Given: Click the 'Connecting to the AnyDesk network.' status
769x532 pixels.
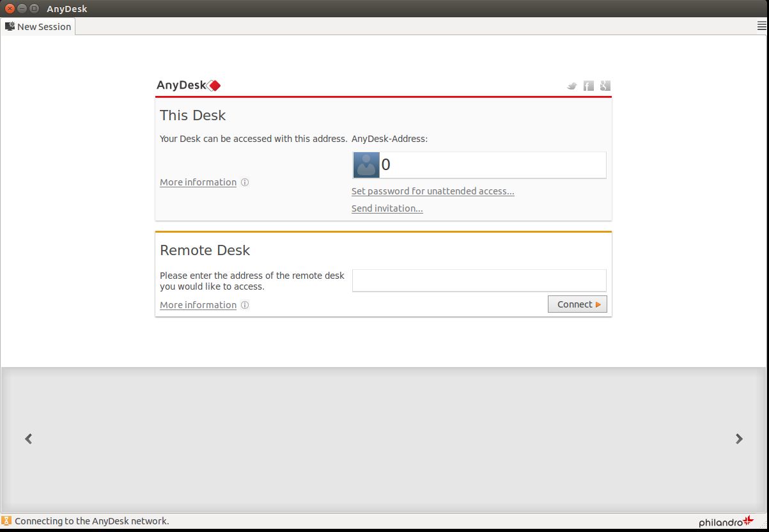Looking at the screenshot, I should 92,521.
